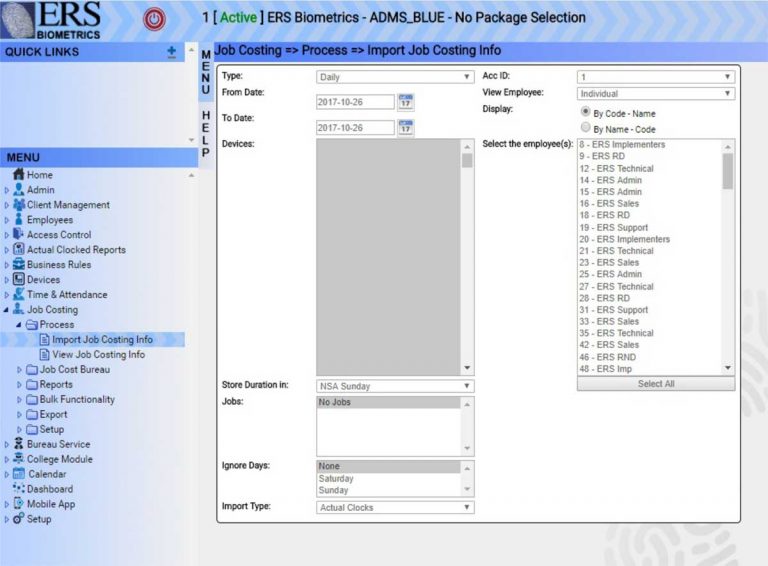Click the View Job Costing Info document icon
768x566 pixels.
click(45, 354)
